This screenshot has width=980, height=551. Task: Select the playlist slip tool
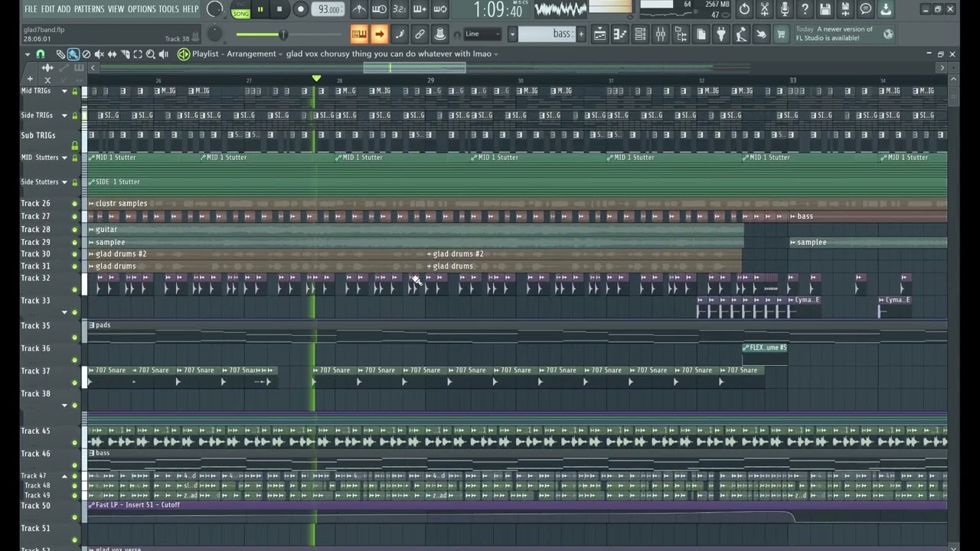point(113,54)
